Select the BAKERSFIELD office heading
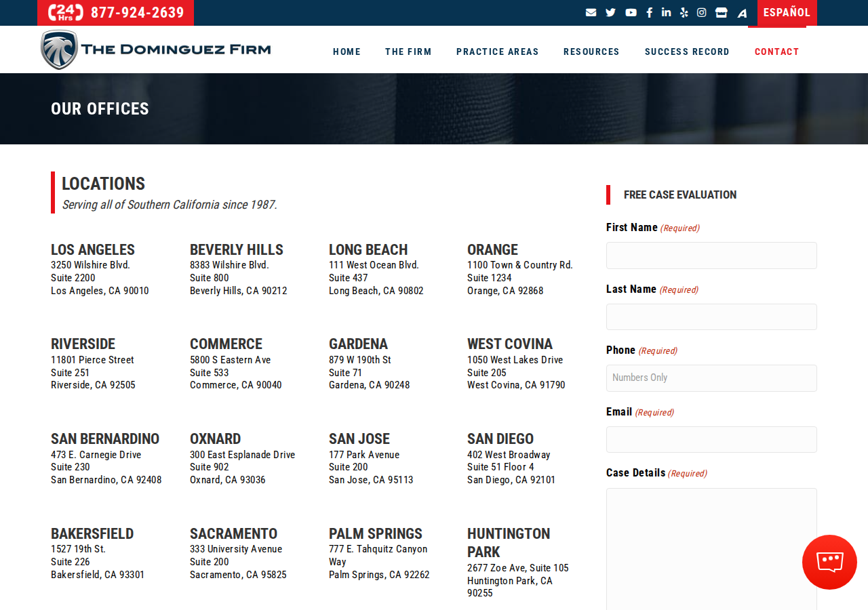 point(92,533)
